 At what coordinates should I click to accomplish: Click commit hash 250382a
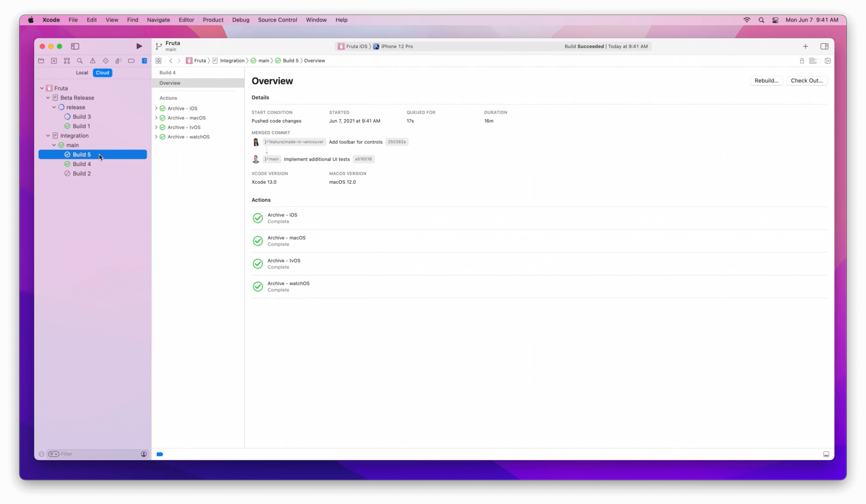click(x=397, y=142)
